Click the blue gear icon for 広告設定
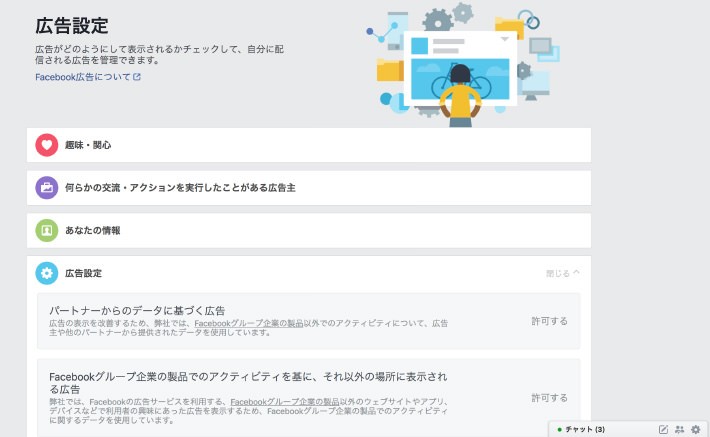Image resolution: width=710 pixels, height=437 pixels. coord(47,273)
